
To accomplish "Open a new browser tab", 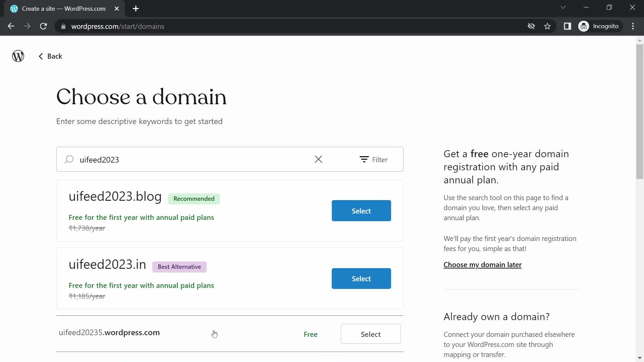I will 136,9.
